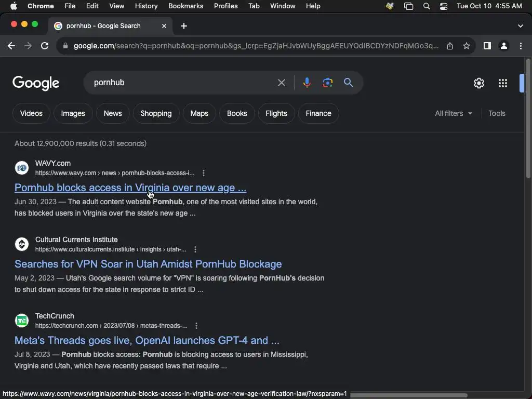Screen dimensions: 532x399
Task: Open the Bookmarks menu
Action: (x=185, y=6)
